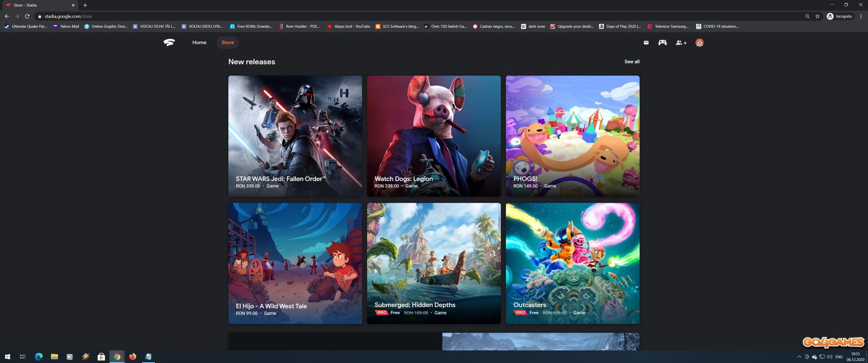Click the zoom magnifier in address bar

(x=807, y=16)
